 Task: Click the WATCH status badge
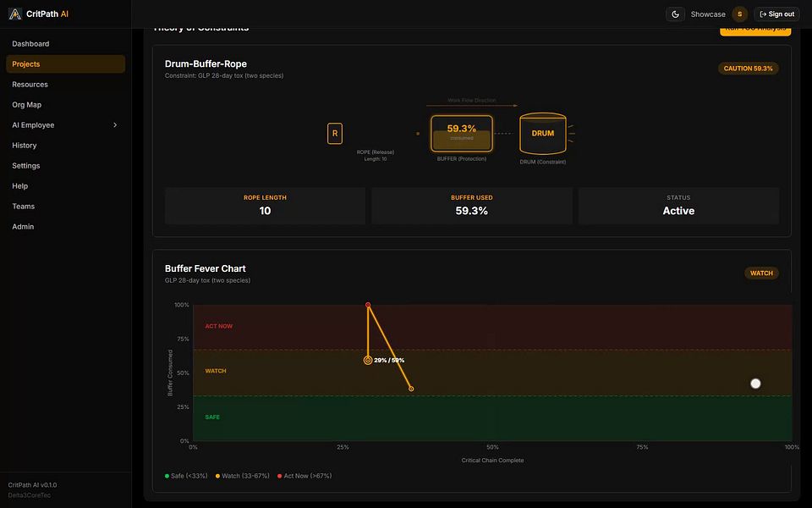[761, 273]
